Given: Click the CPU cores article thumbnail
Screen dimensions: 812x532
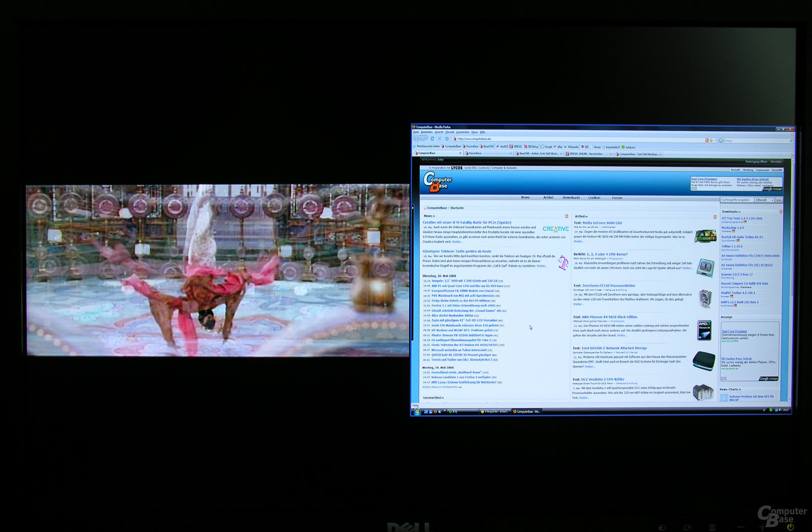Looking at the screenshot, I should tap(706, 267).
